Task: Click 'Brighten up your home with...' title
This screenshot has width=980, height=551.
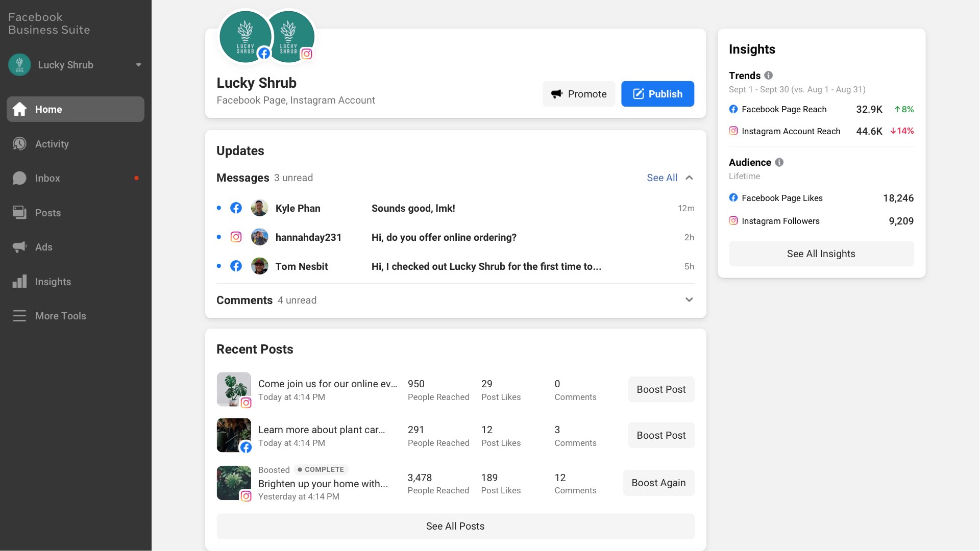Action: point(323,484)
